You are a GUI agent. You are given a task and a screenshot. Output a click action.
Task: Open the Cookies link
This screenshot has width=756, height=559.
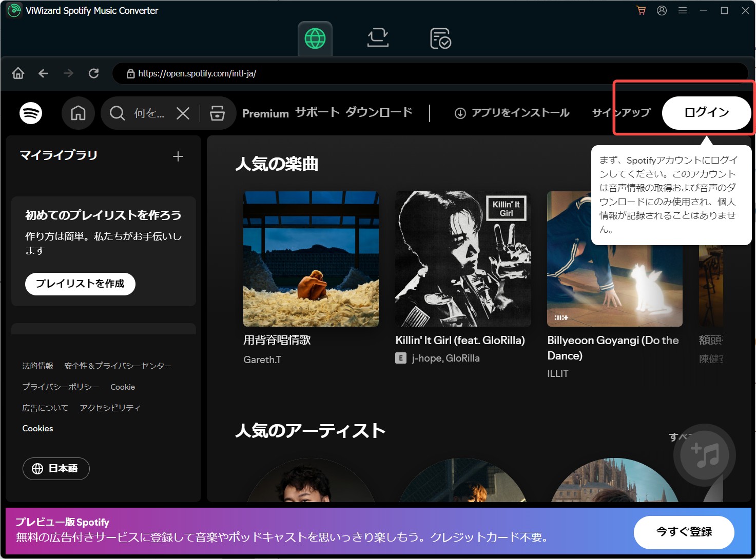click(x=37, y=428)
